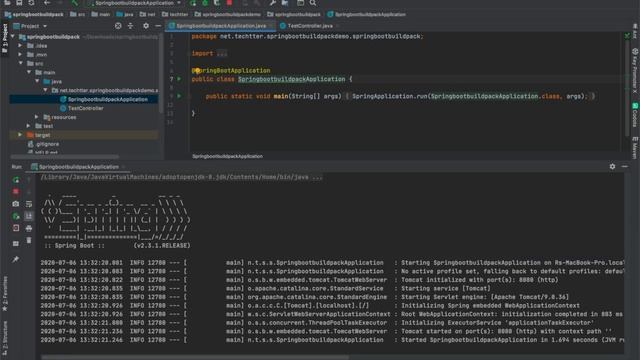Open Project panel options gear icon
The height and width of the screenshot is (360, 640).
[146, 26]
